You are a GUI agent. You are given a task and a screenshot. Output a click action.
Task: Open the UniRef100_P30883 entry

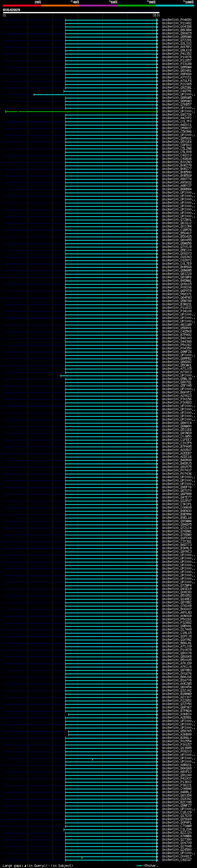(x=176, y=402)
